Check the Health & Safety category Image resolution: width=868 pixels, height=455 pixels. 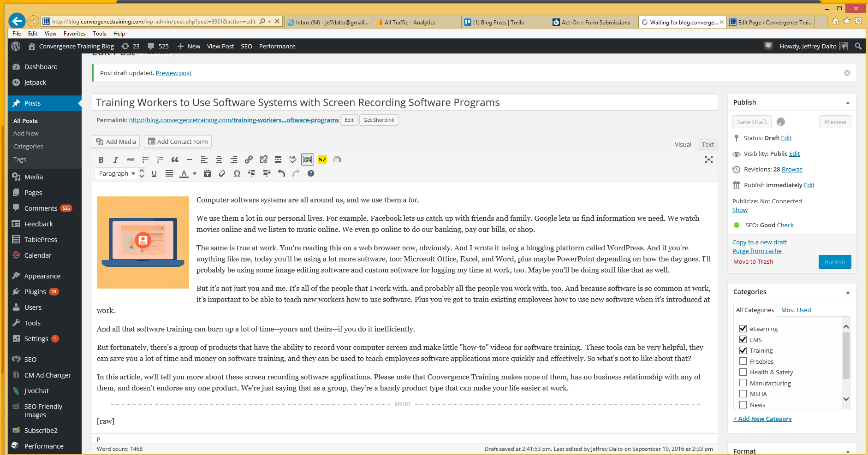743,372
